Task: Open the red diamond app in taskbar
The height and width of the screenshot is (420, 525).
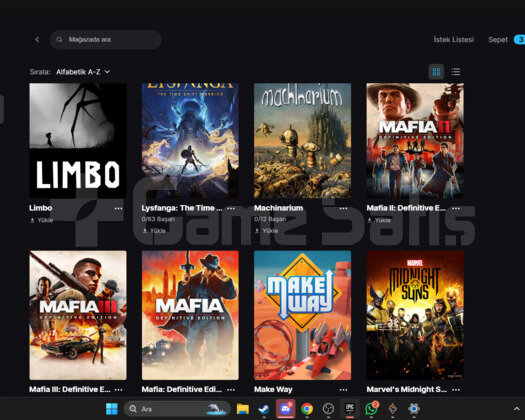Action: pos(392,409)
